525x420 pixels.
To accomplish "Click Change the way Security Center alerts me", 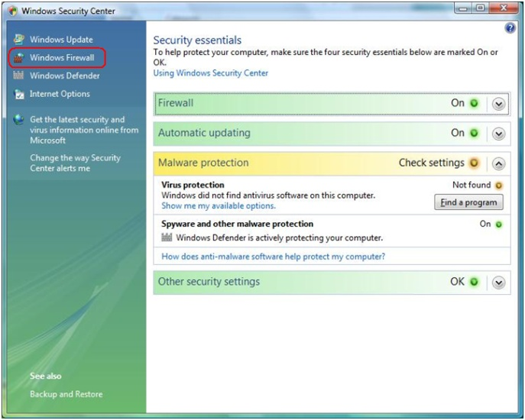I will coord(75,163).
